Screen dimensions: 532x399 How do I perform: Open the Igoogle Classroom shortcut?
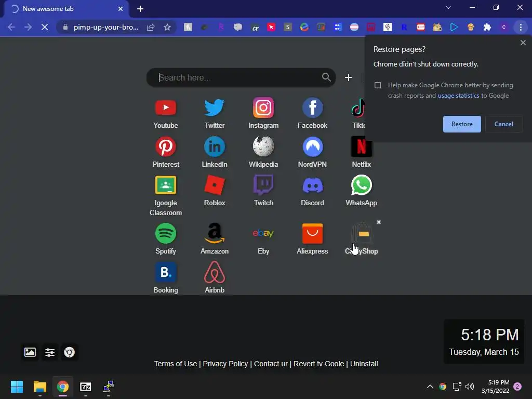pos(166,196)
